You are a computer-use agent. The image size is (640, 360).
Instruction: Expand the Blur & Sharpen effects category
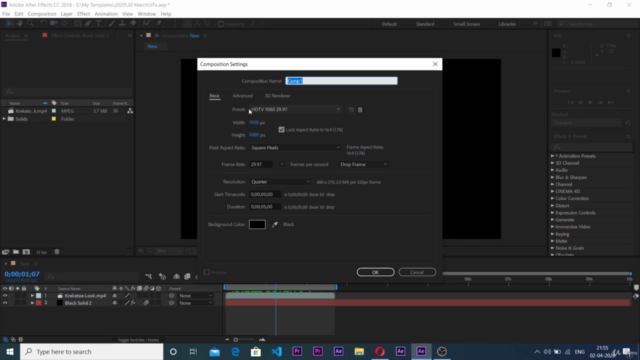point(552,177)
